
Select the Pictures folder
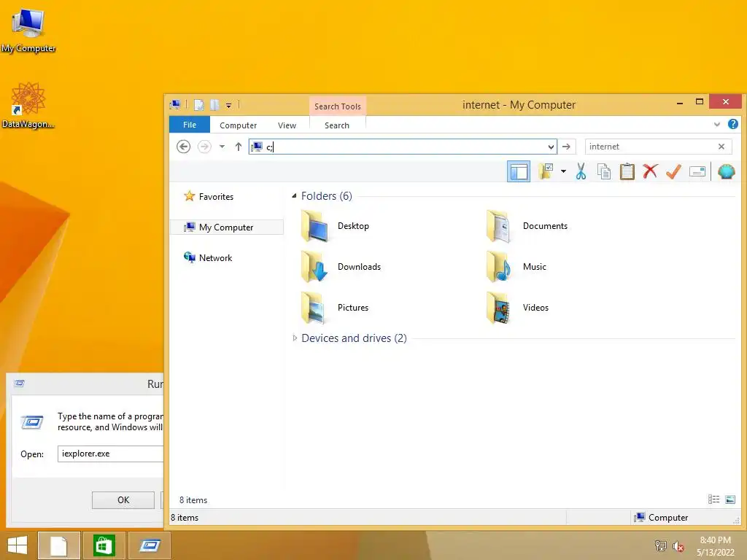(x=336, y=308)
